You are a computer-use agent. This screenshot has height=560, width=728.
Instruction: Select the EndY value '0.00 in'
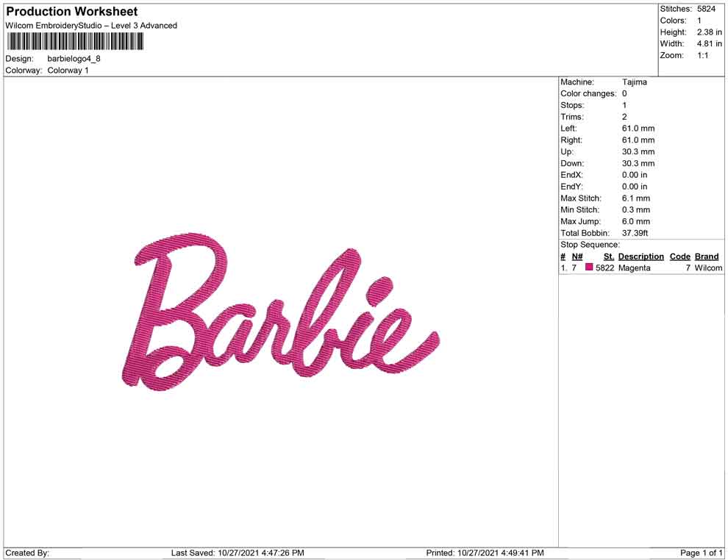[635, 187]
